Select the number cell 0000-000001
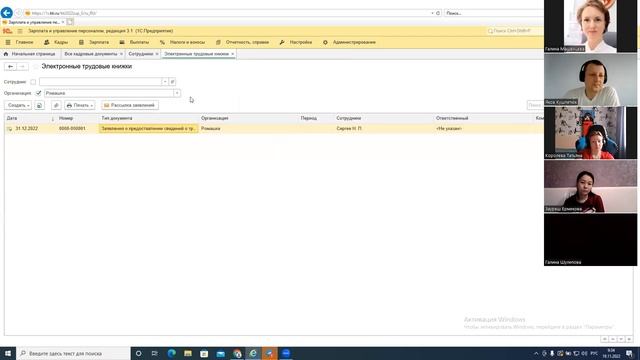Viewport: 640px width, 360px height. (72, 129)
